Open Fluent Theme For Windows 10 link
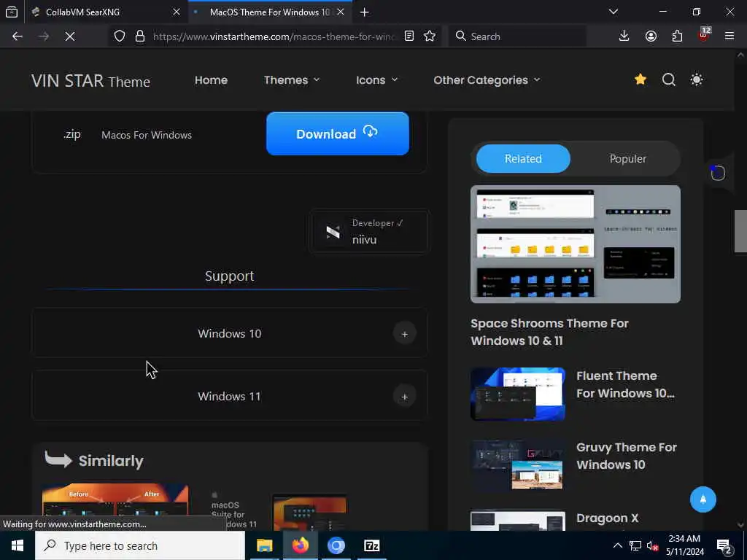The width and height of the screenshot is (747, 560). (x=625, y=384)
